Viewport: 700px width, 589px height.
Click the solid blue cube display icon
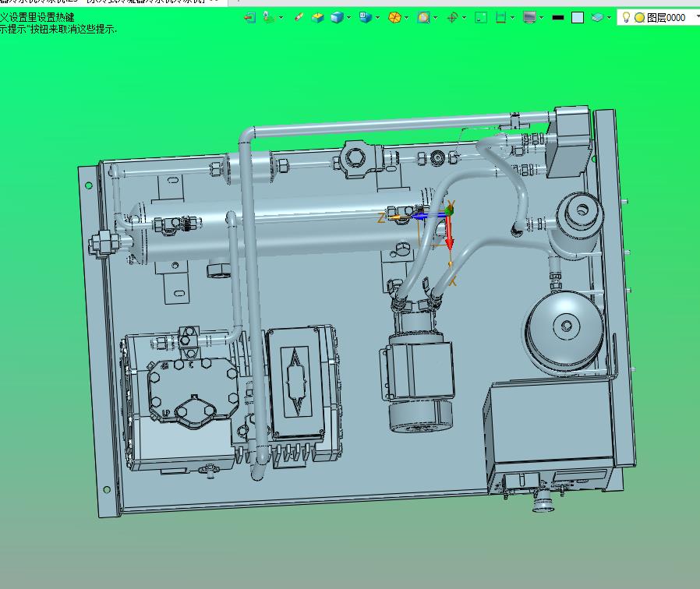tap(337, 17)
